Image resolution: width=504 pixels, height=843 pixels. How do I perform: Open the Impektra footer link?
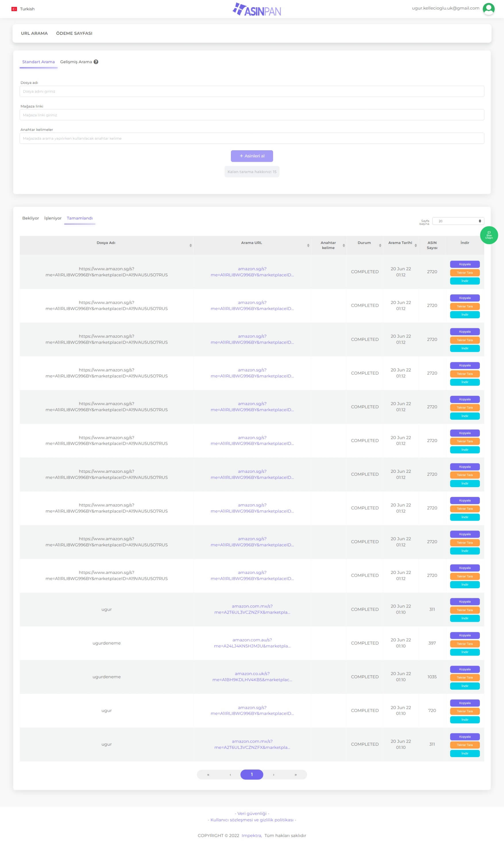coord(251,836)
